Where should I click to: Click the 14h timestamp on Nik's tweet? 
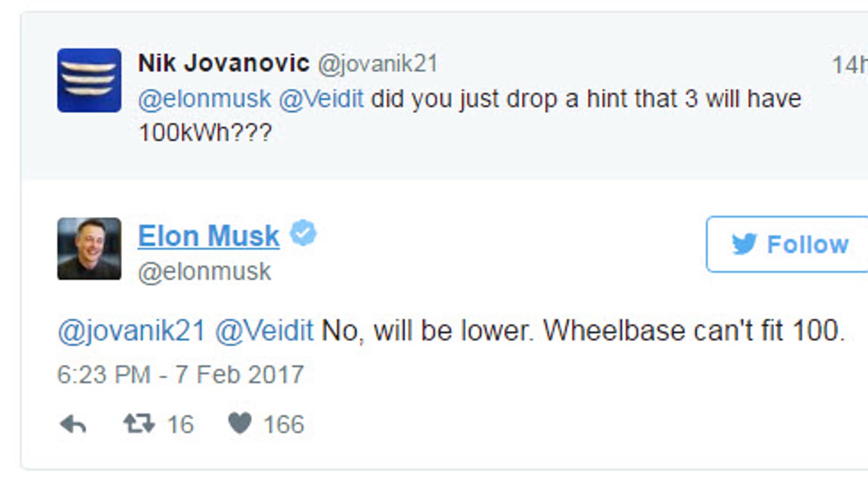850,66
